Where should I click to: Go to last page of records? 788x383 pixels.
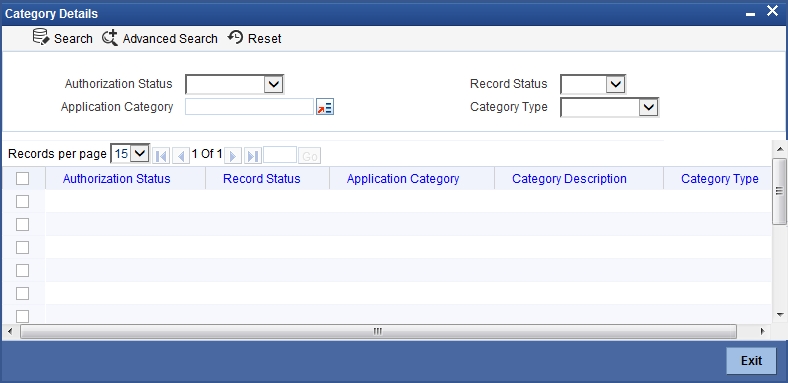click(253, 156)
